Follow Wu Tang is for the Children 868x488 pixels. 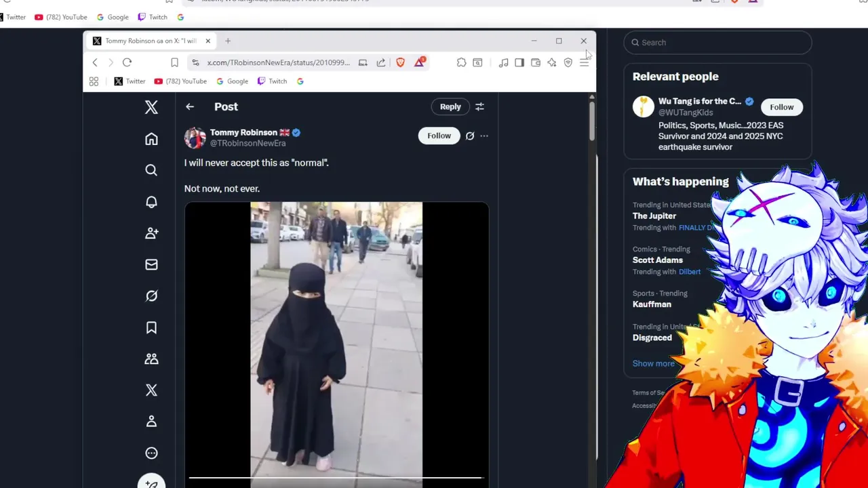[x=781, y=107]
